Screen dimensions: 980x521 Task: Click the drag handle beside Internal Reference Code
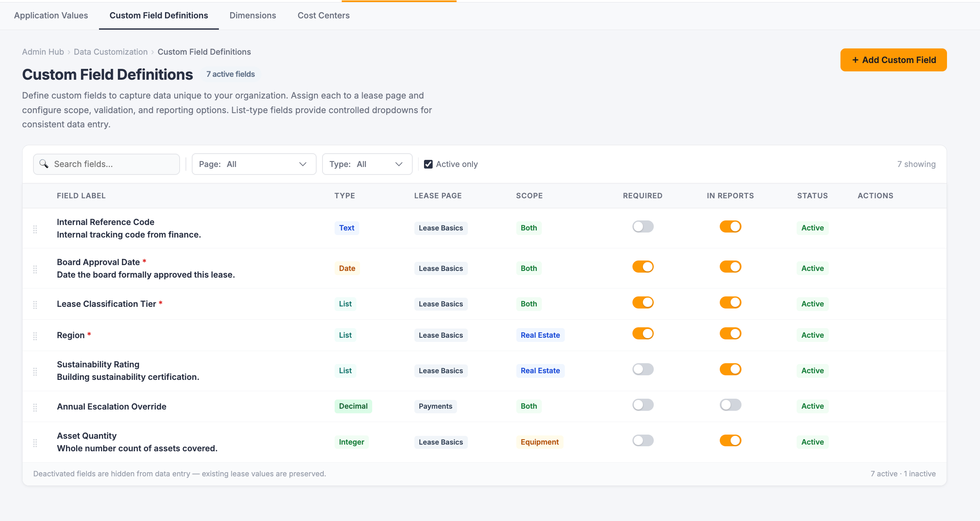[35, 228]
